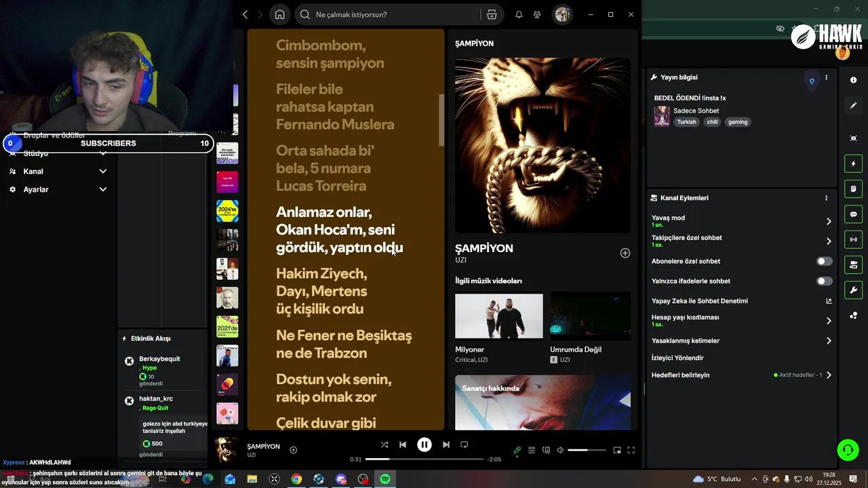Toggle the green lyrics microphone icon
Image resolution: width=868 pixels, height=488 pixels.
(x=517, y=450)
